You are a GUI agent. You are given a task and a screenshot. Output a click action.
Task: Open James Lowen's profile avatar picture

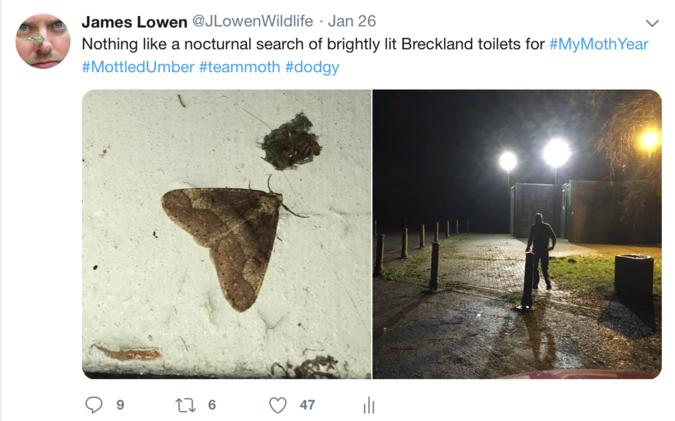(x=43, y=41)
